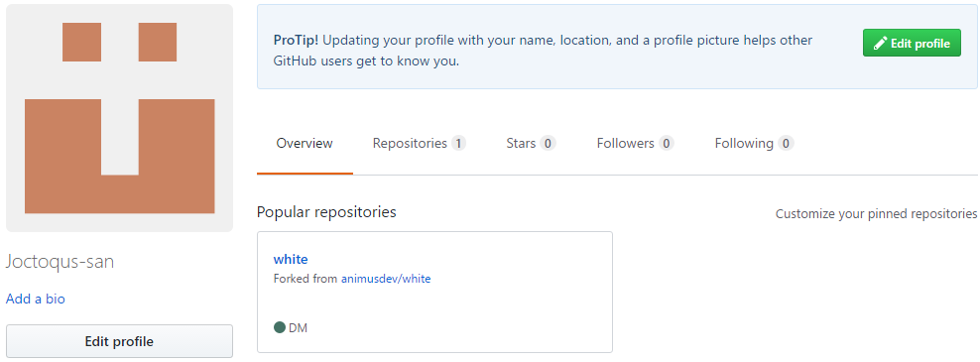Image resolution: width=980 pixels, height=362 pixels.
Task: Click the ProTip! bold text
Action: (297, 41)
